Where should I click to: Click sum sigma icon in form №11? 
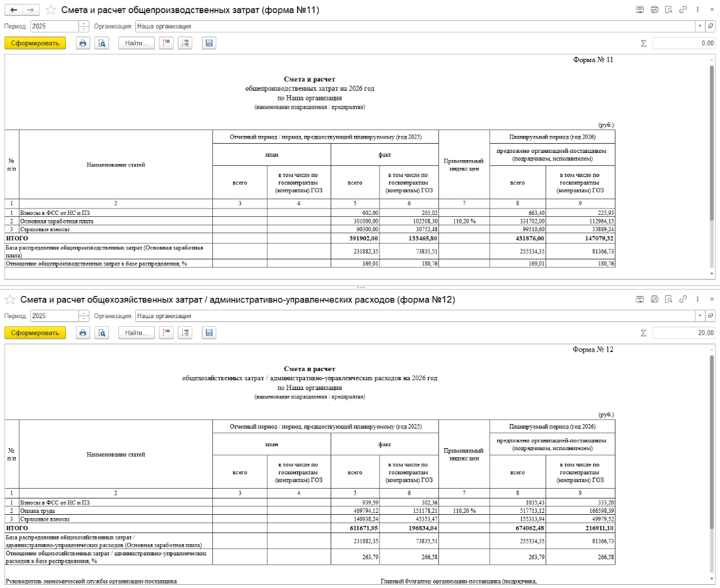(644, 43)
